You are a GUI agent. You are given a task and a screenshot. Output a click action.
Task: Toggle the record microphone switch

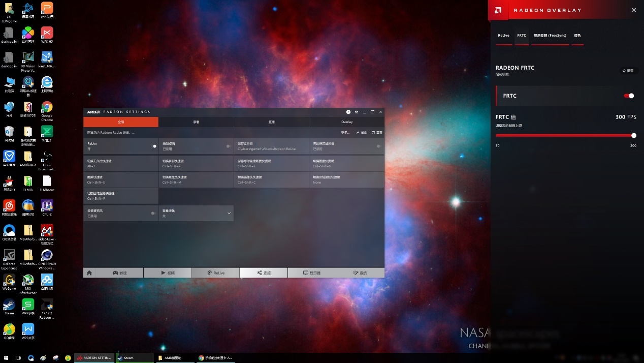(154, 213)
